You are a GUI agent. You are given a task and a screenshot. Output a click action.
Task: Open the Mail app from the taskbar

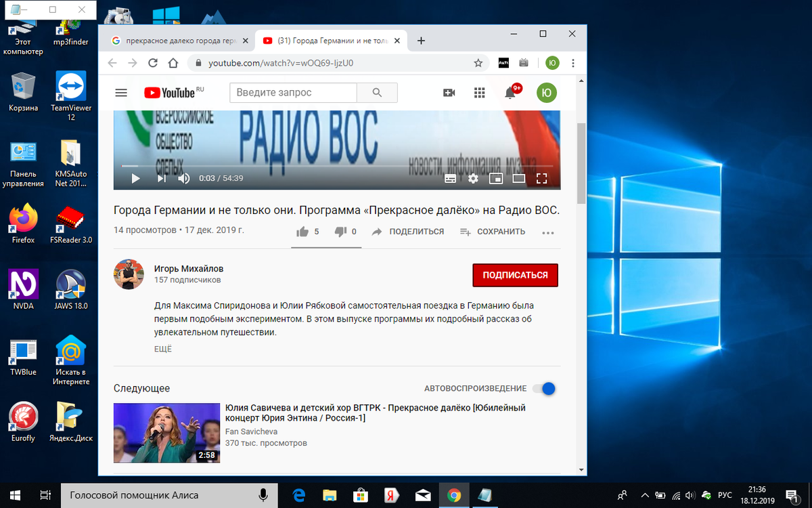coord(424,495)
